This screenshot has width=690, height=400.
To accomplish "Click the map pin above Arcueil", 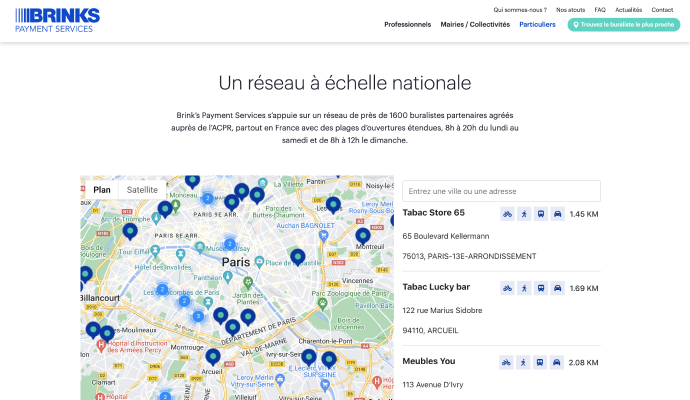I will [213, 356].
